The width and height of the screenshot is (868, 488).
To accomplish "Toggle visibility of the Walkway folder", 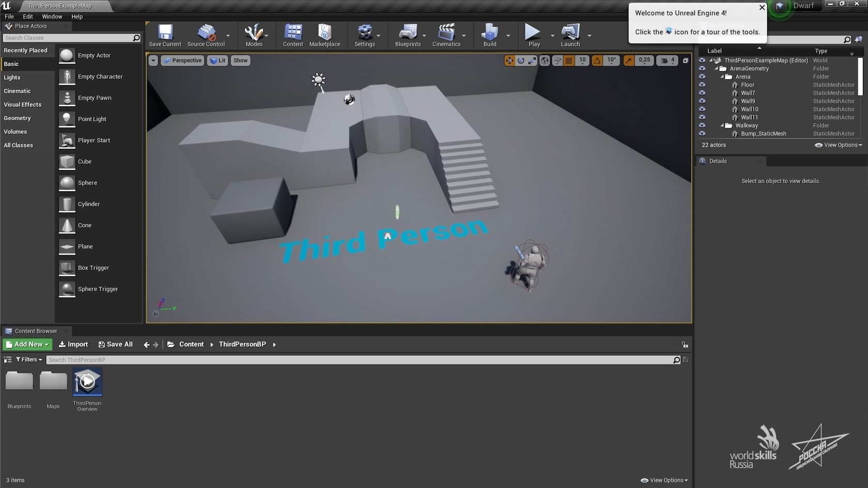I will coord(702,125).
